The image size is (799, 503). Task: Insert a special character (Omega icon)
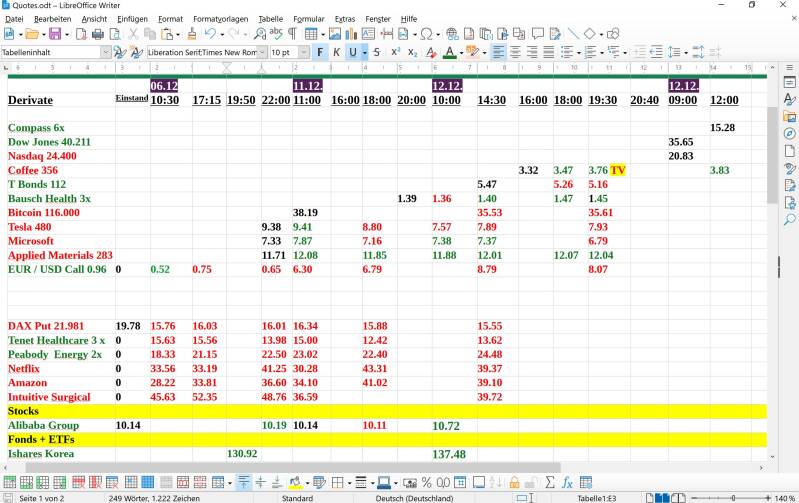pos(427,34)
